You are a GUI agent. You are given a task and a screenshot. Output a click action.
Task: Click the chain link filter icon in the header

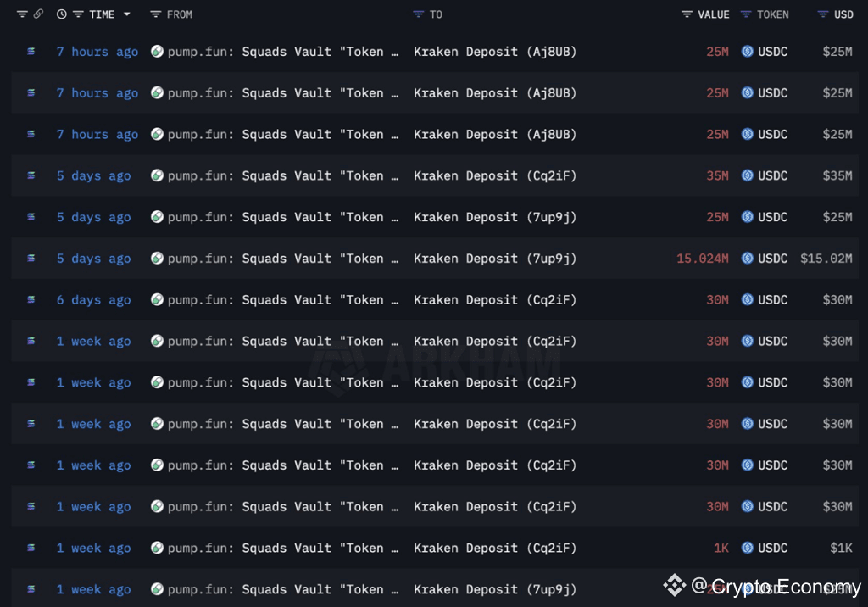(x=37, y=14)
